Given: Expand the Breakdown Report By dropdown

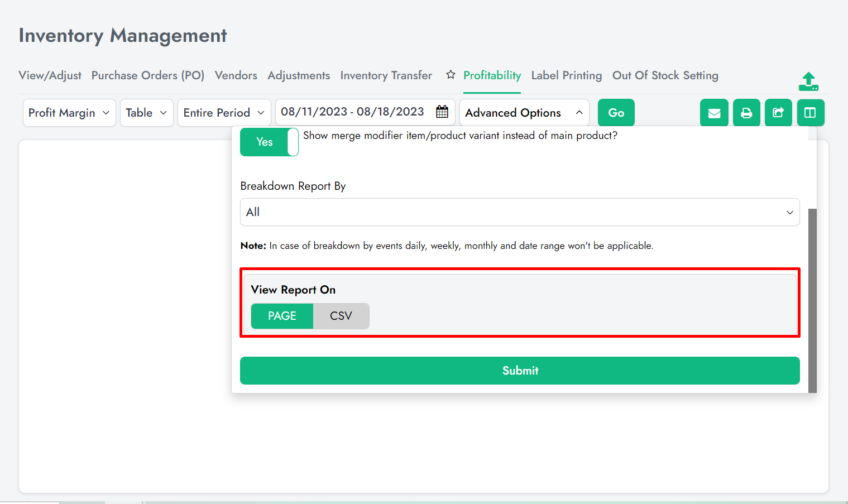Looking at the screenshot, I should (x=519, y=212).
